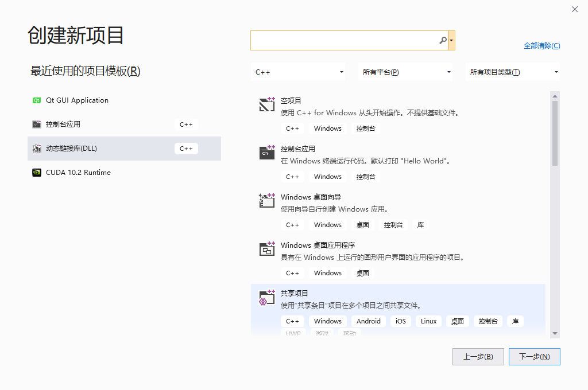Click the Windows 桌面应用程序 template icon
This screenshot has width=588, height=390.
[266, 249]
